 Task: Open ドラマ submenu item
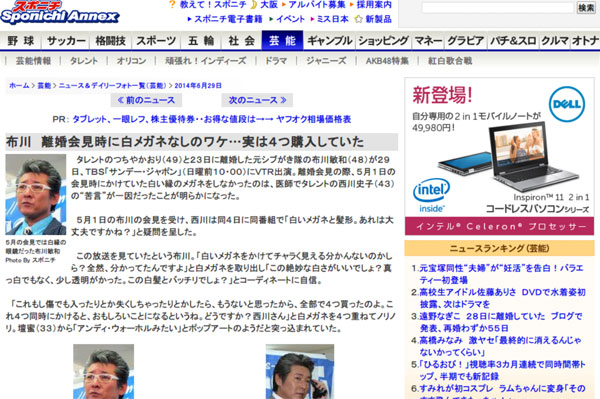click(x=276, y=61)
